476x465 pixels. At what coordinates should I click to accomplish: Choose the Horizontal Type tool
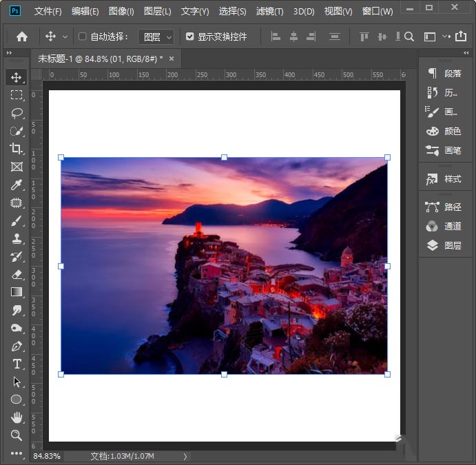[17, 364]
